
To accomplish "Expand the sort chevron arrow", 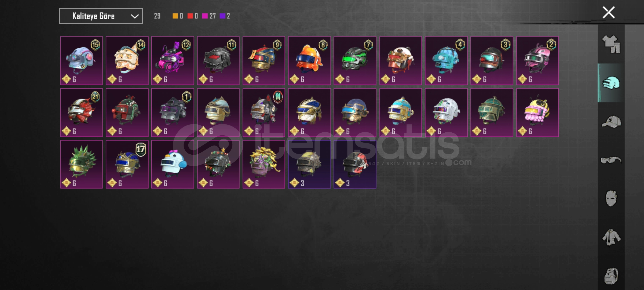I will tap(135, 16).
